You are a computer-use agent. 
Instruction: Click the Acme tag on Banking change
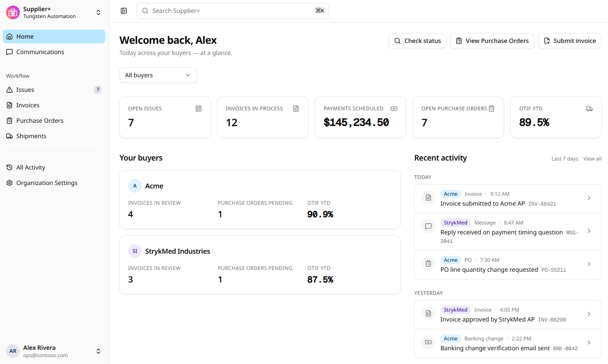click(x=451, y=339)
